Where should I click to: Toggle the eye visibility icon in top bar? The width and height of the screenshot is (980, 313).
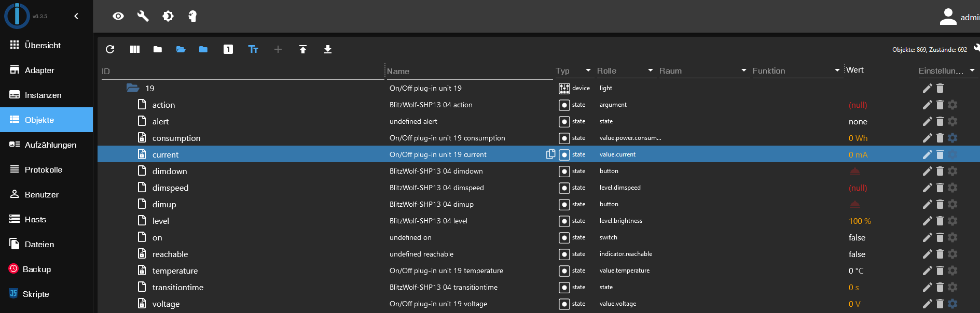pos(118,16)
